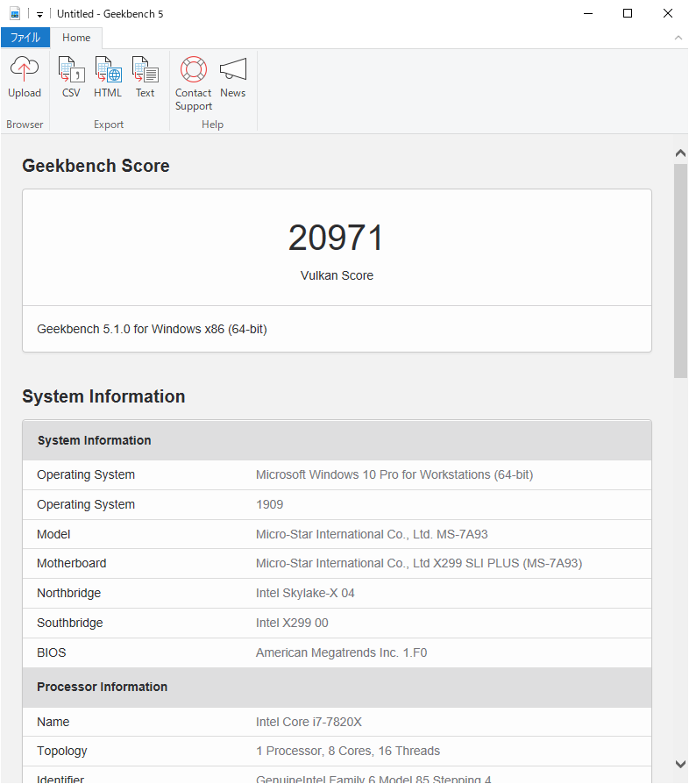Image resolution: width=689 pixels, height=784 pixels.
Task: Export results as CSV
Action: click(x=71, y=77)
